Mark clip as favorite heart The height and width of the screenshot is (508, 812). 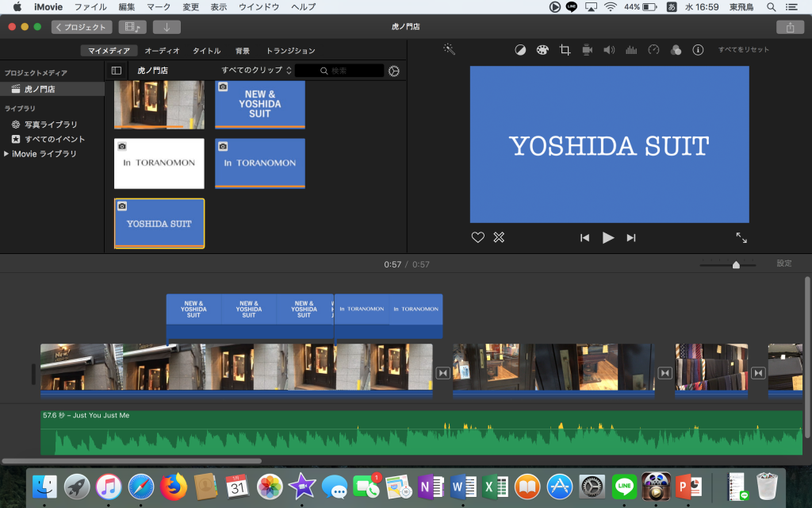point(478,237)
